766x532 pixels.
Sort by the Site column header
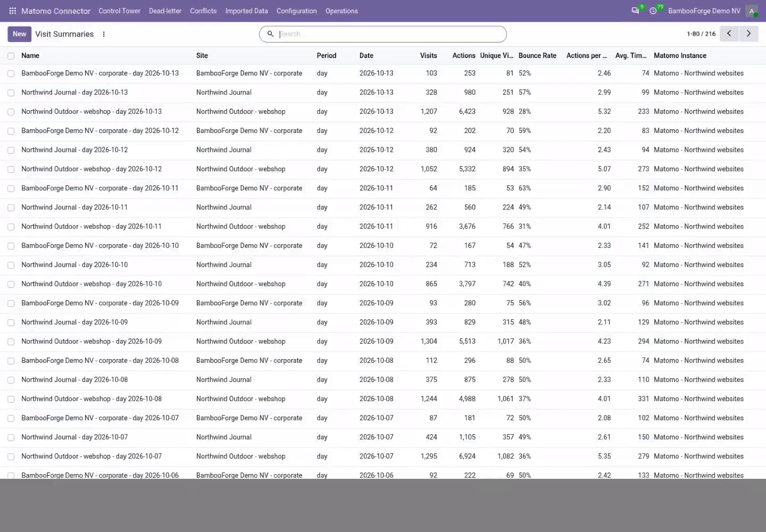(202, 55)
